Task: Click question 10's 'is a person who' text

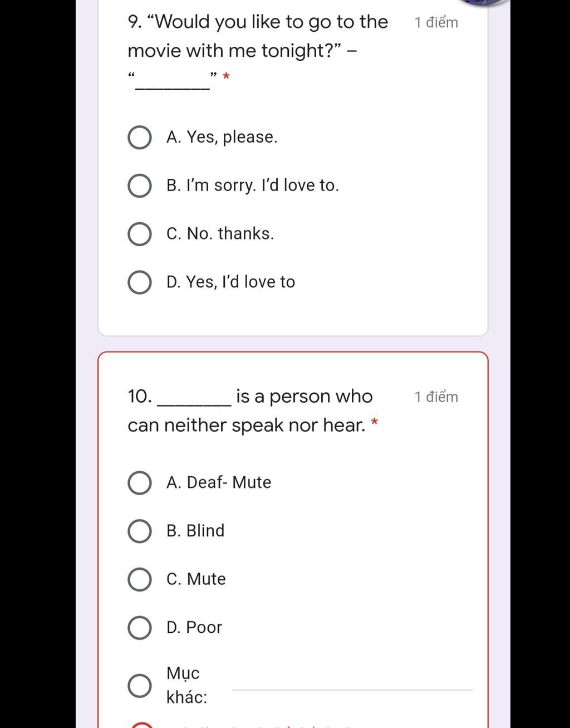Action: [304, 397]
